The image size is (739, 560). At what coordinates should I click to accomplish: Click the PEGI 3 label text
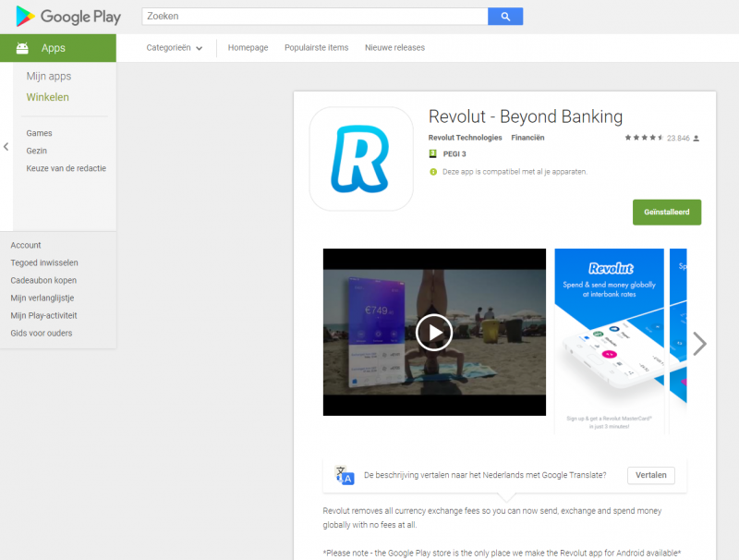coord(454,153)
